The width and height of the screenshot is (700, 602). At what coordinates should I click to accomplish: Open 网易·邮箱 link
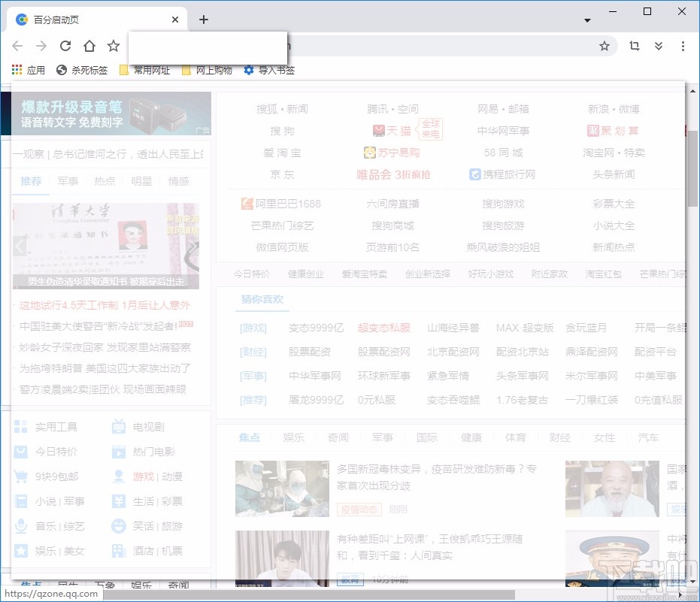tap(503, 109)
